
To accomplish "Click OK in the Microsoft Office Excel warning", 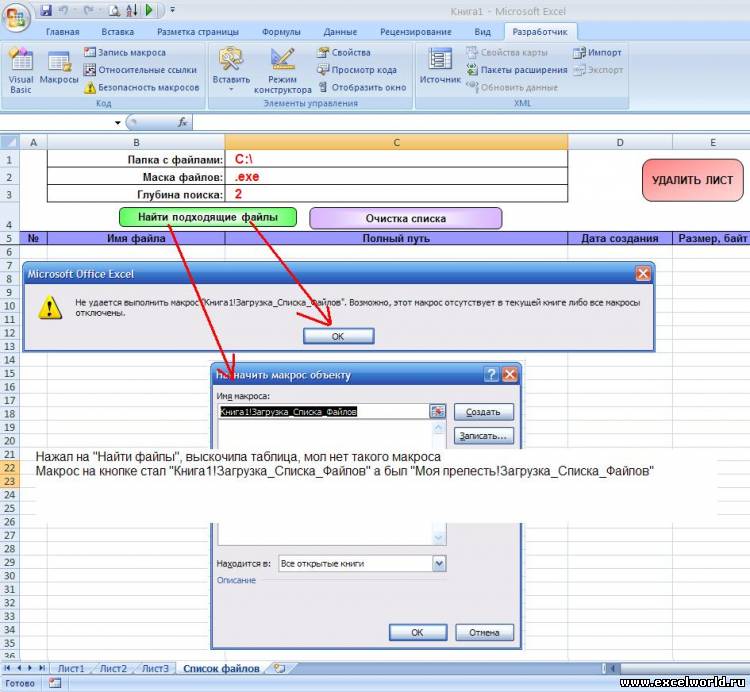I will [x=339, y=336].
